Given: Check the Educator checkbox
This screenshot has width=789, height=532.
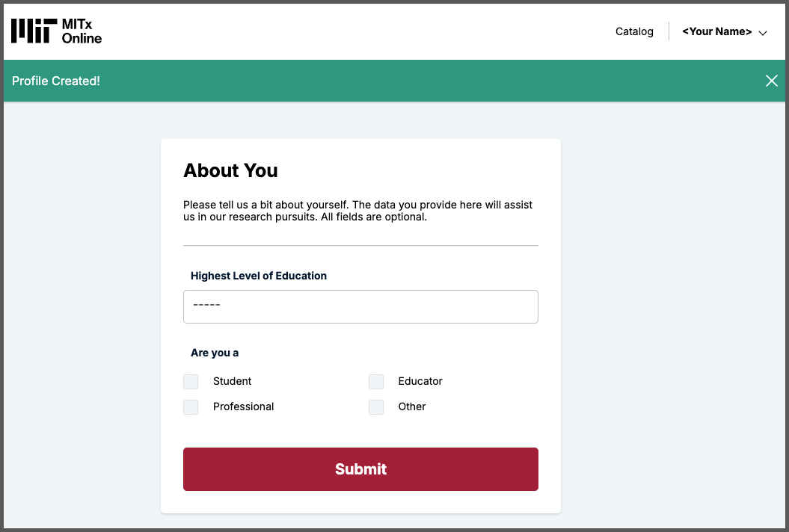Looking at the screenshot, I should [x=376, y=381].
